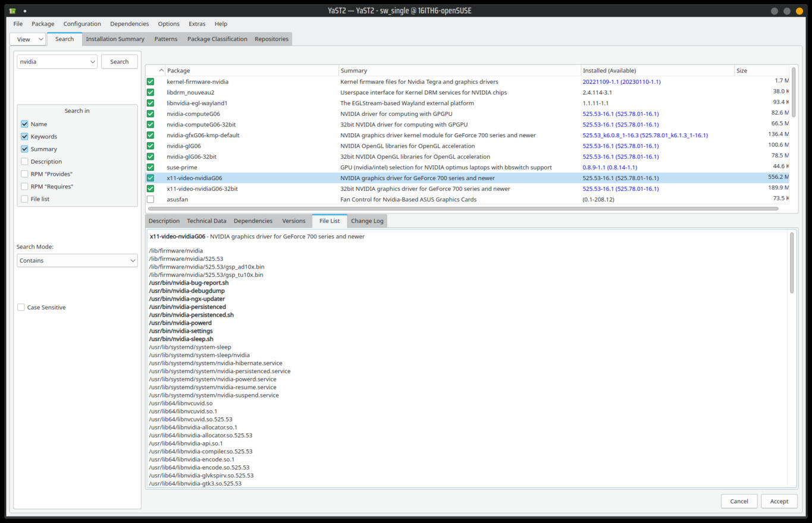This screenshot has height=523, width=812.
Task: Click the Cancel button
Action: [739, 501]
